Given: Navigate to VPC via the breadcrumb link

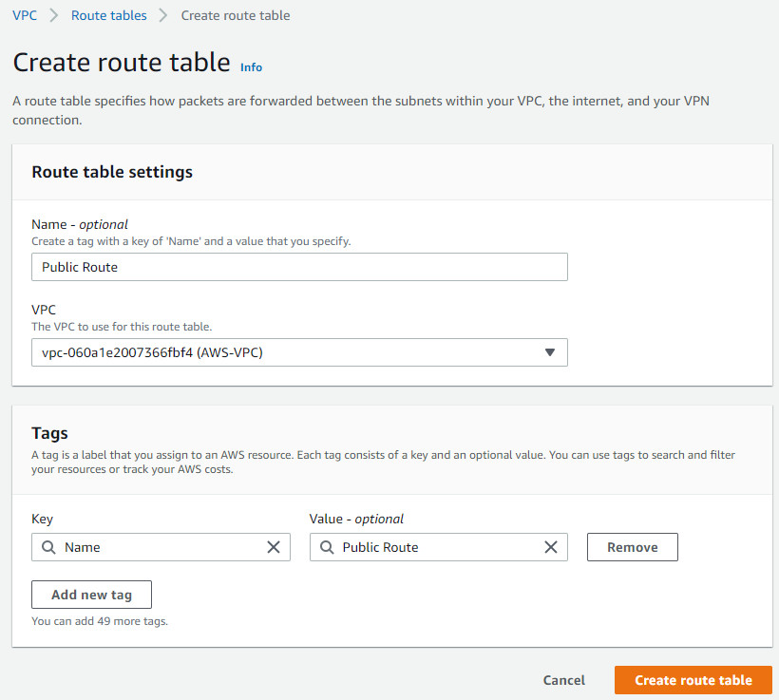Looking at the screenshot, I should coord(25,15).
